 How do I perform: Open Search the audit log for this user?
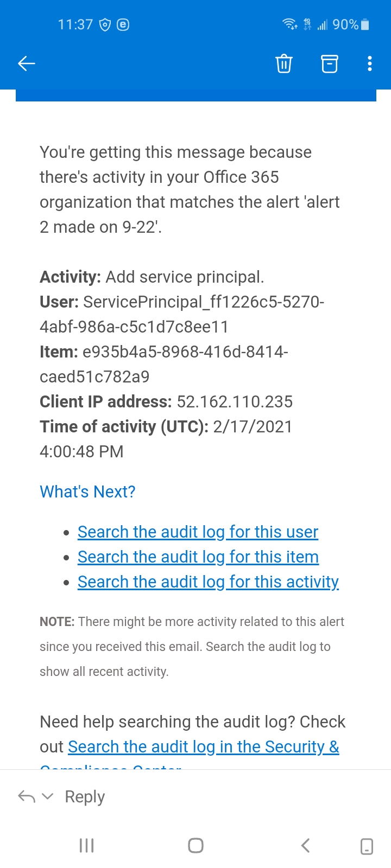tap(198, 532)
